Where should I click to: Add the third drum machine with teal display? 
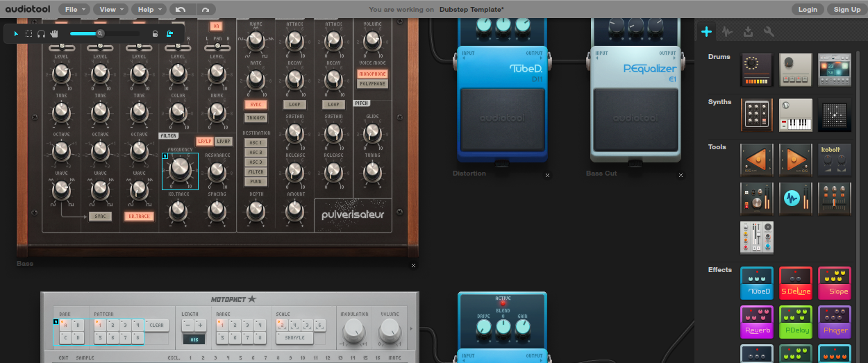tap(835, 70)
